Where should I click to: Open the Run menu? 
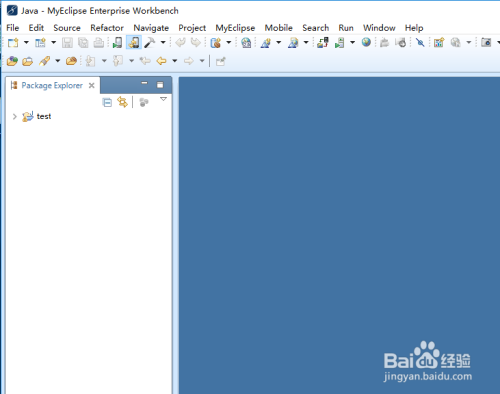[346, 28]
